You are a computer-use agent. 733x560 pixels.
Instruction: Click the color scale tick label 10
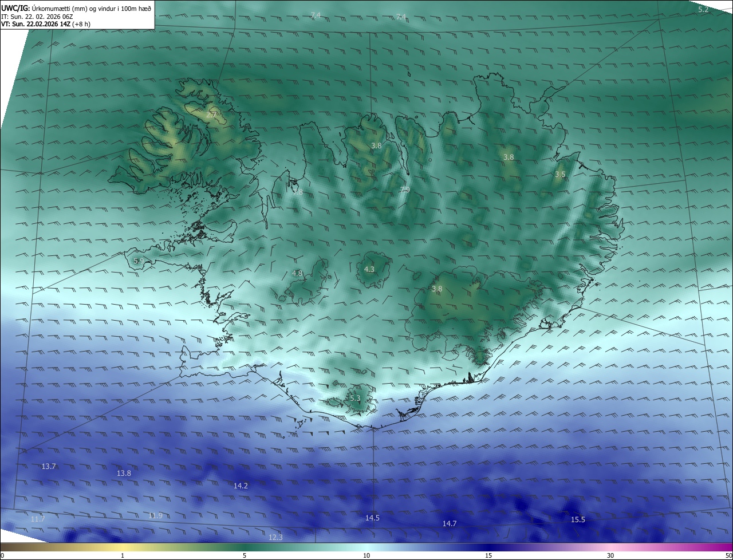(x=366, y=555)
